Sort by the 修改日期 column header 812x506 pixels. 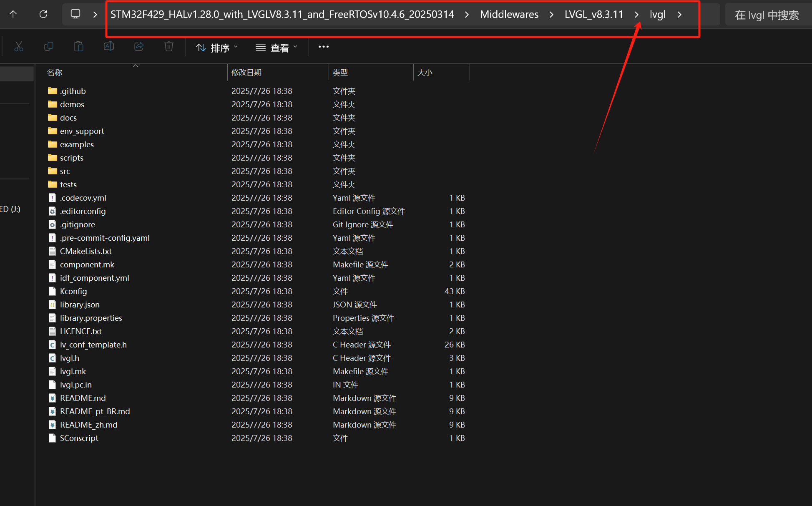[x=246, y=73]
